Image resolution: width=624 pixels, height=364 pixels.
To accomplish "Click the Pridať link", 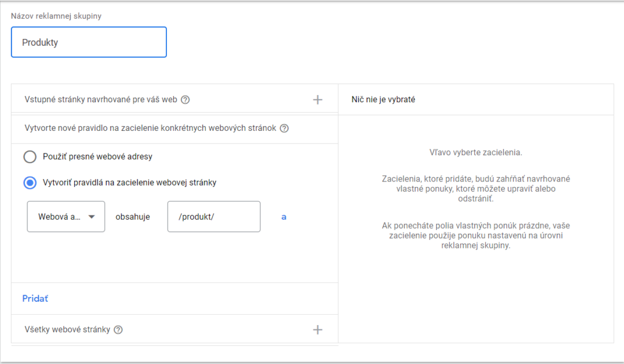I will (35, 298).
